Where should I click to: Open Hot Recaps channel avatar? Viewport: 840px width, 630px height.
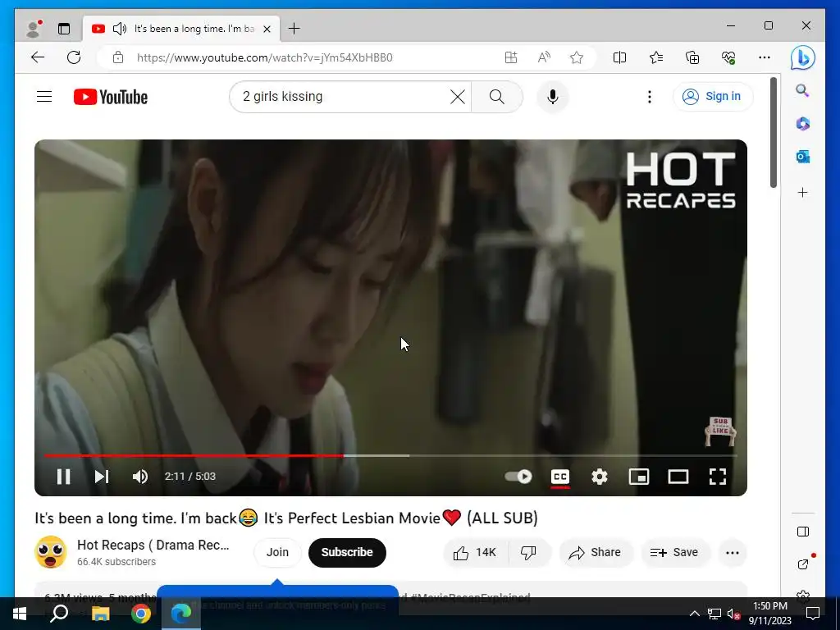tap(51, 552)
